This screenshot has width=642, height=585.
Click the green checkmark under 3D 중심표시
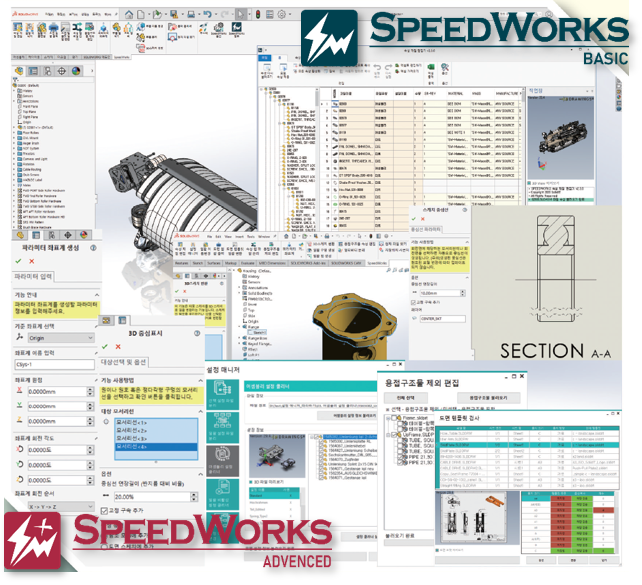click(103, 349)
